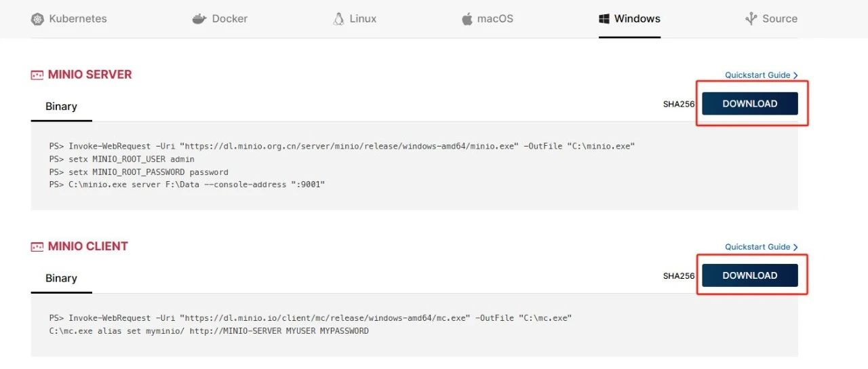Click the macOS Apple logo icon
The height and width of the screenshot is (369, 868).
[x=467, y=19]
